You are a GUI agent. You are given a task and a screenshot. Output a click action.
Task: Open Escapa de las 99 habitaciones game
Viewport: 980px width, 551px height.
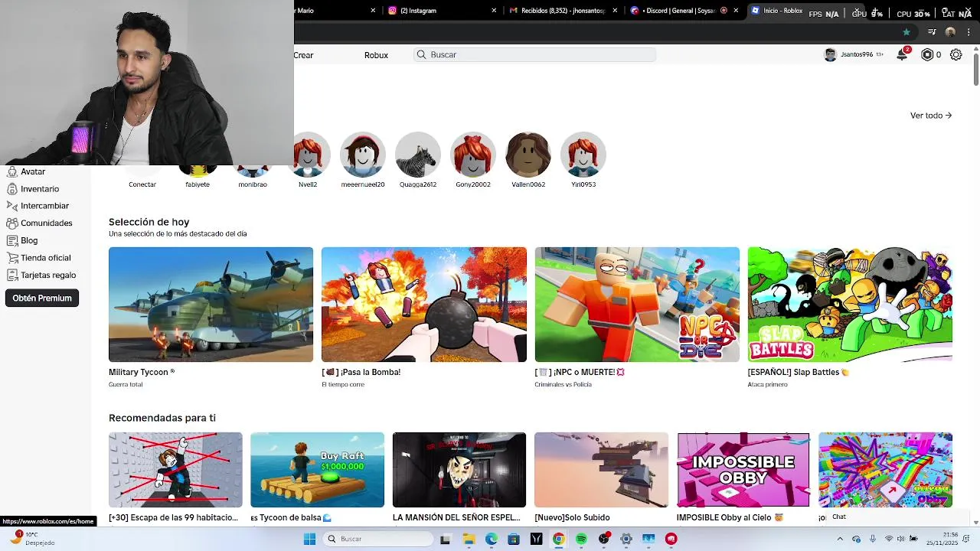[x=175, y=470]
